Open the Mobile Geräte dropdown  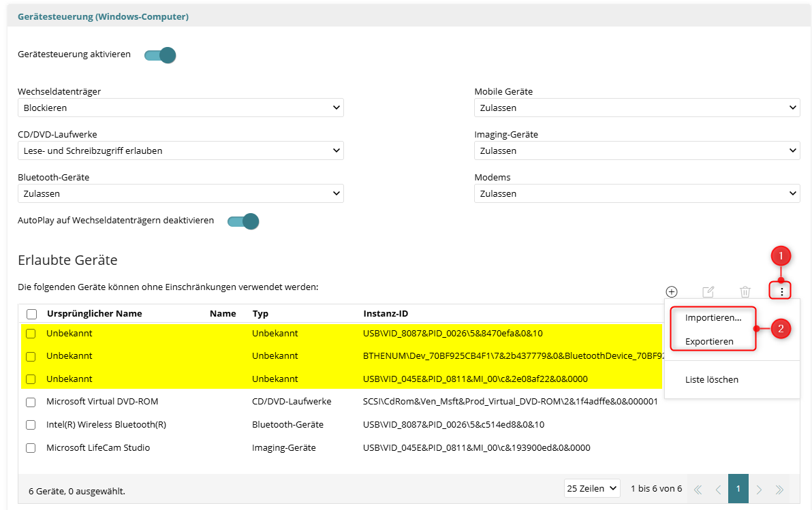[636, 108]
